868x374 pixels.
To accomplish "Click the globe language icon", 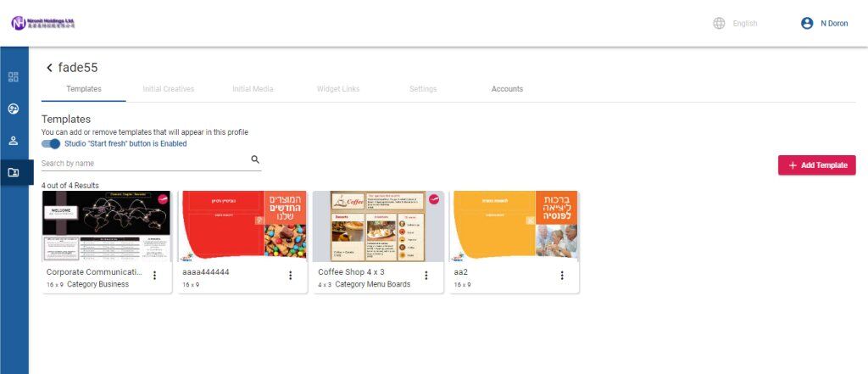I will coord(719,24).
